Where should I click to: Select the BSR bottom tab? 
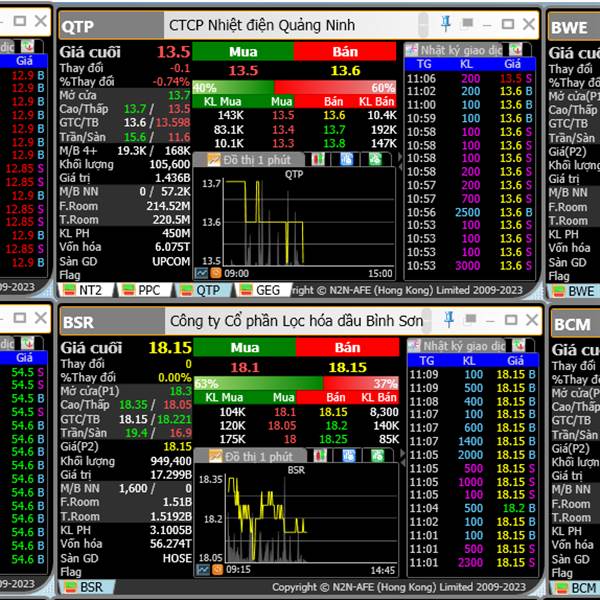point(86,587)
